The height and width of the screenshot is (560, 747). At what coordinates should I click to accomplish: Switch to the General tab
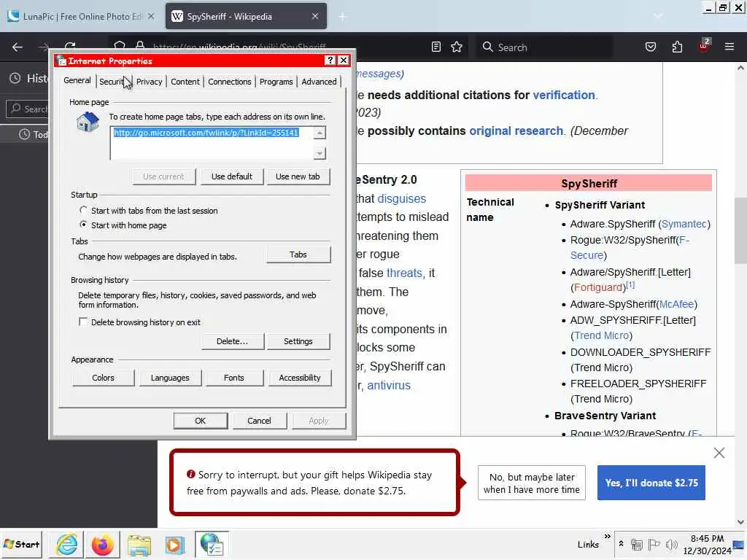(x=77, y=80)
